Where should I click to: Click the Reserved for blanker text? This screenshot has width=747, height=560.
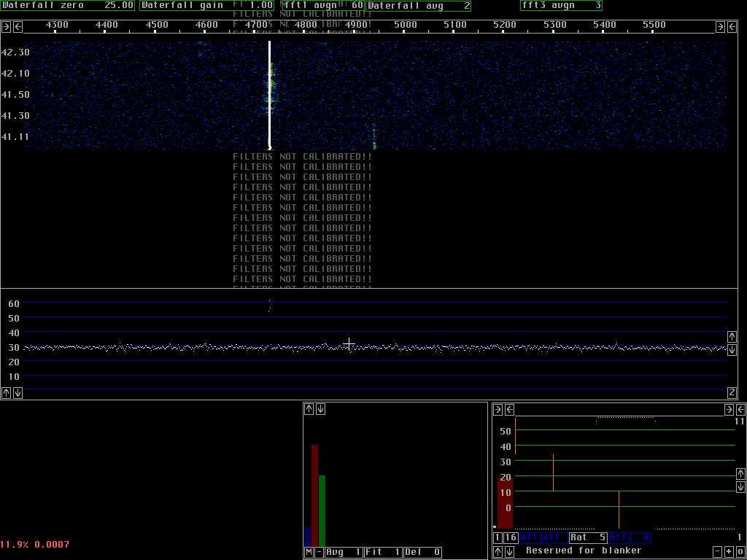[x=584, y=551]
